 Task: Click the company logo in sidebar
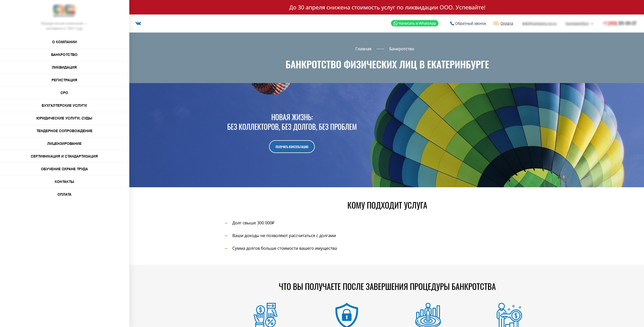coord(64,10)
